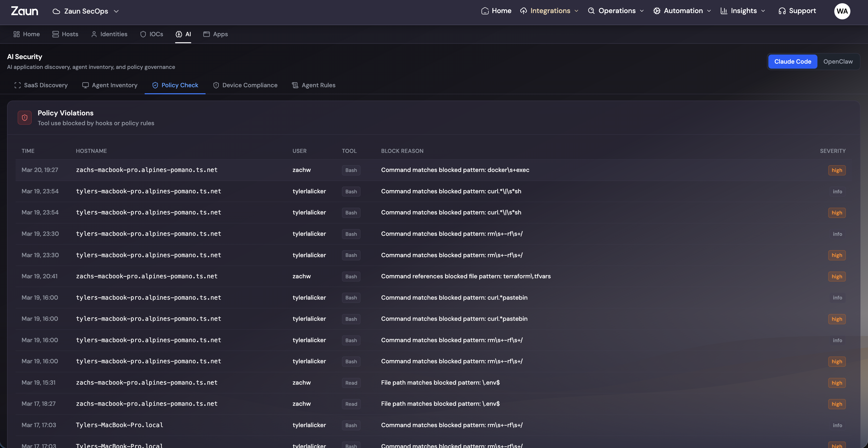Open the Integrations dropdown menu
868x448 pixels.
click(549, 11)
